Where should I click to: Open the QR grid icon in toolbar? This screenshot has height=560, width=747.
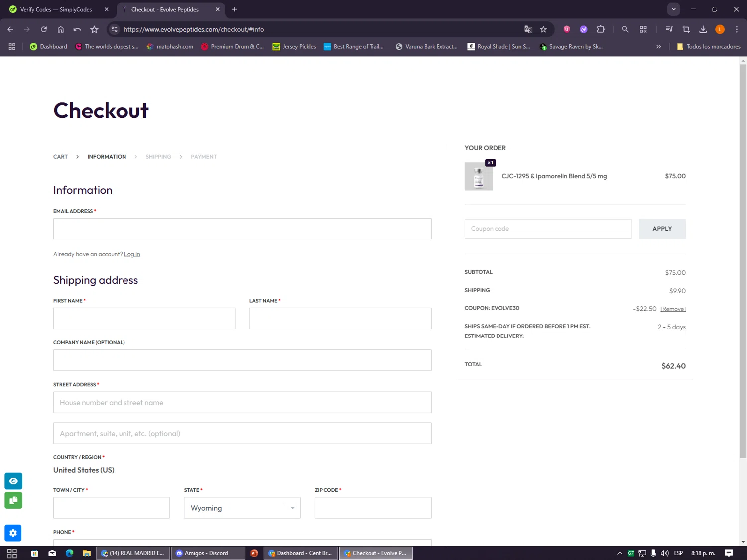643,29
